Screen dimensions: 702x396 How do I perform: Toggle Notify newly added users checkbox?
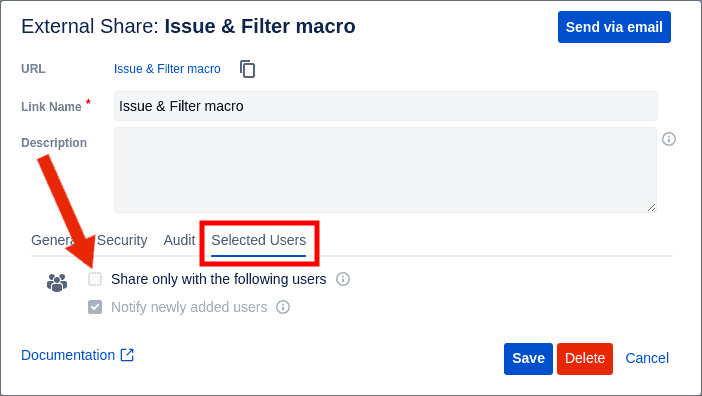95,307
